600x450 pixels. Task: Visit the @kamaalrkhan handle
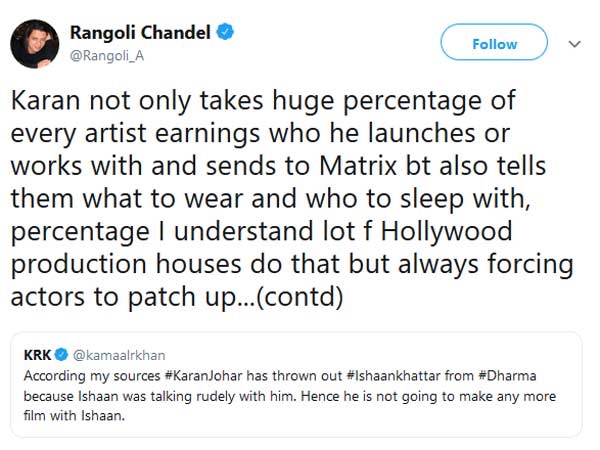click(x=119, y=355)
